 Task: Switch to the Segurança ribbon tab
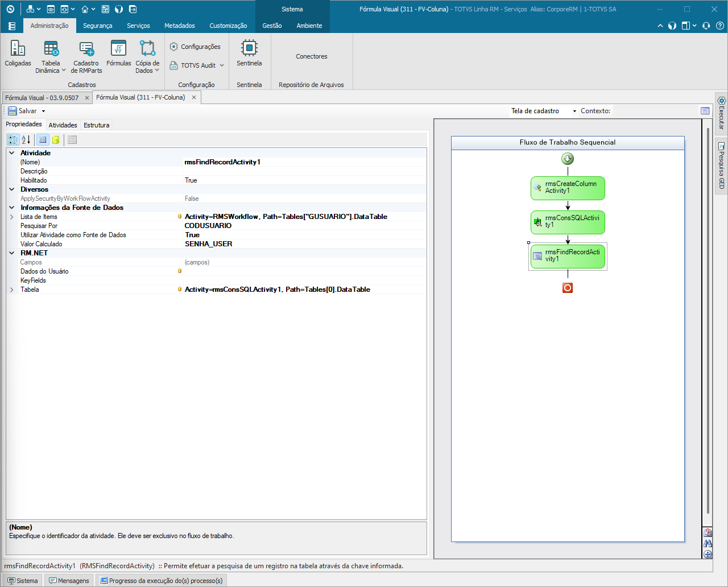pos(97,26)
